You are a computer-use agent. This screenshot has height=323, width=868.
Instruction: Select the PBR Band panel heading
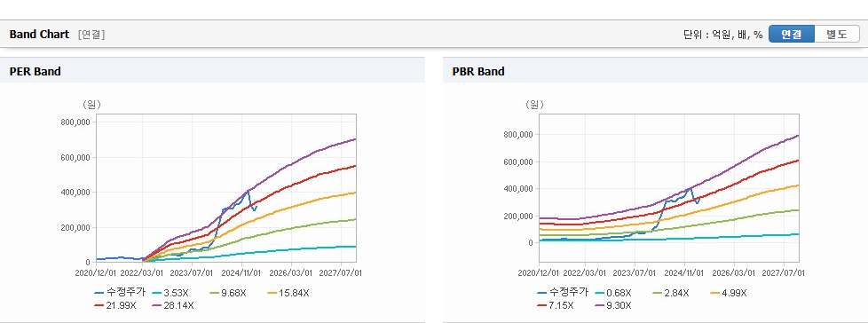[x=478, y=71]
